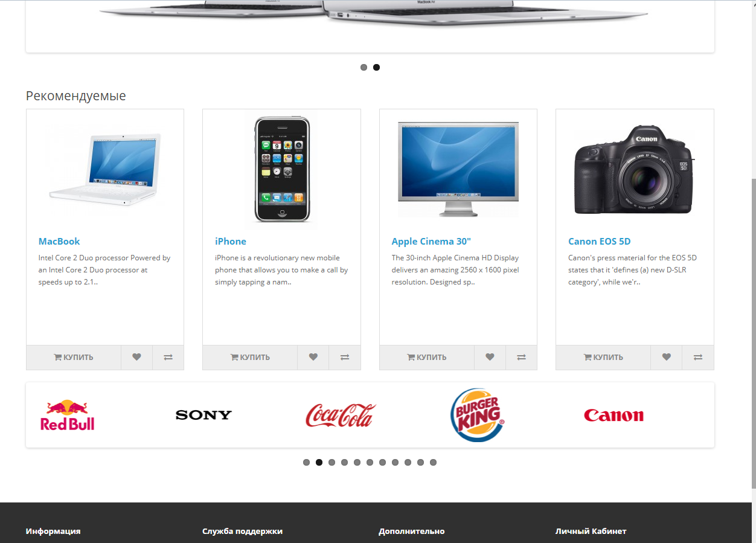The width and height of the screenshot is (756, 543).
Task: Click the page vertical scrollbar thumb
Action: point(752,333)
